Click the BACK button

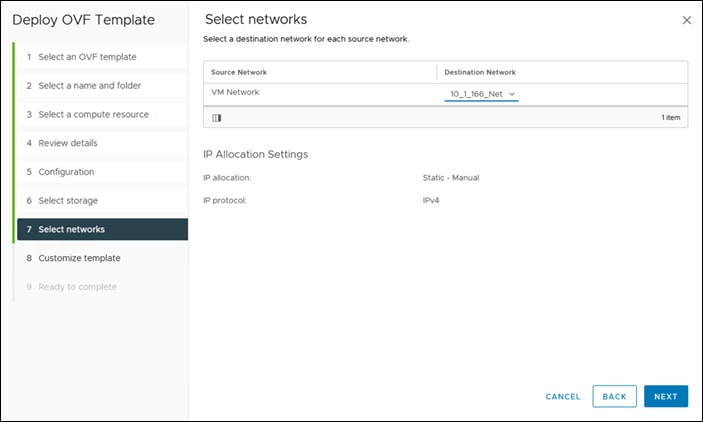coord(614,396)
